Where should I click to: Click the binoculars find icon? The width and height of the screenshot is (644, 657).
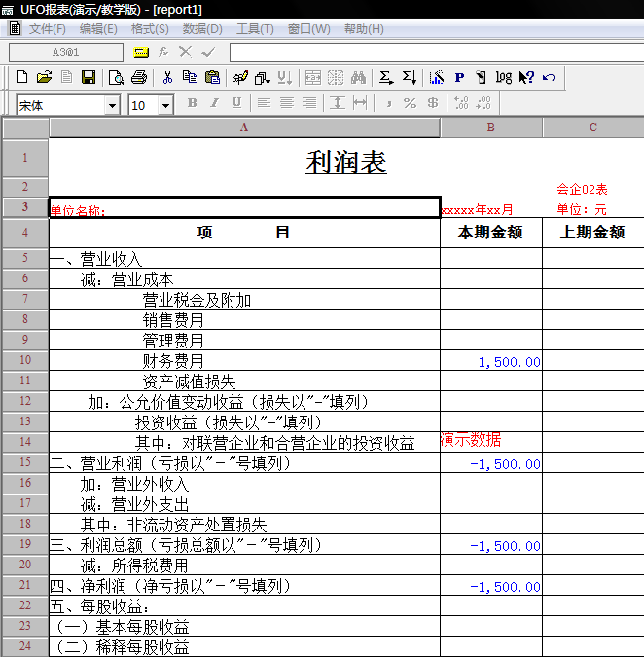pos(358,77)
